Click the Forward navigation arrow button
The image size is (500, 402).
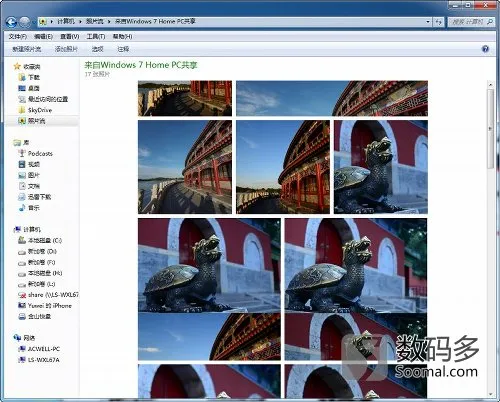(x=25, y=22)
